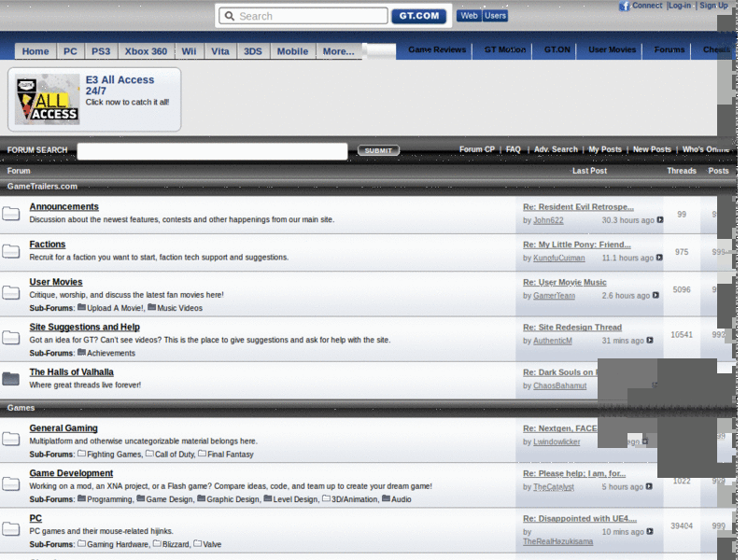Open the General Gaming folder icon
Viewport: 747px width, 560px height.
[x=10, y=439]
